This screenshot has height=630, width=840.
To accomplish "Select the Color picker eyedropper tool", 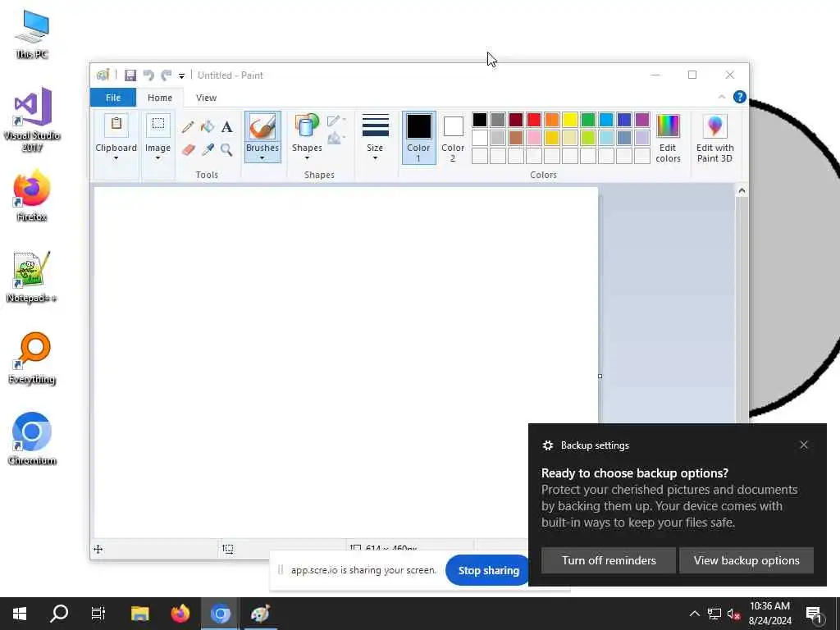I will point(208,149).
